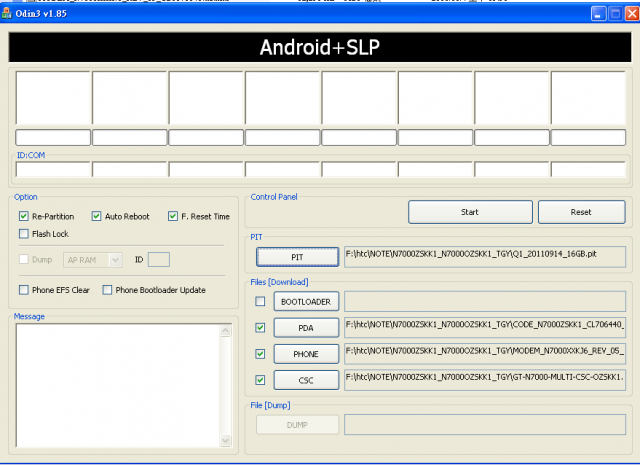Click the Files [Download] label
This screenshot has height=465, width=640.
click(279, 282)
